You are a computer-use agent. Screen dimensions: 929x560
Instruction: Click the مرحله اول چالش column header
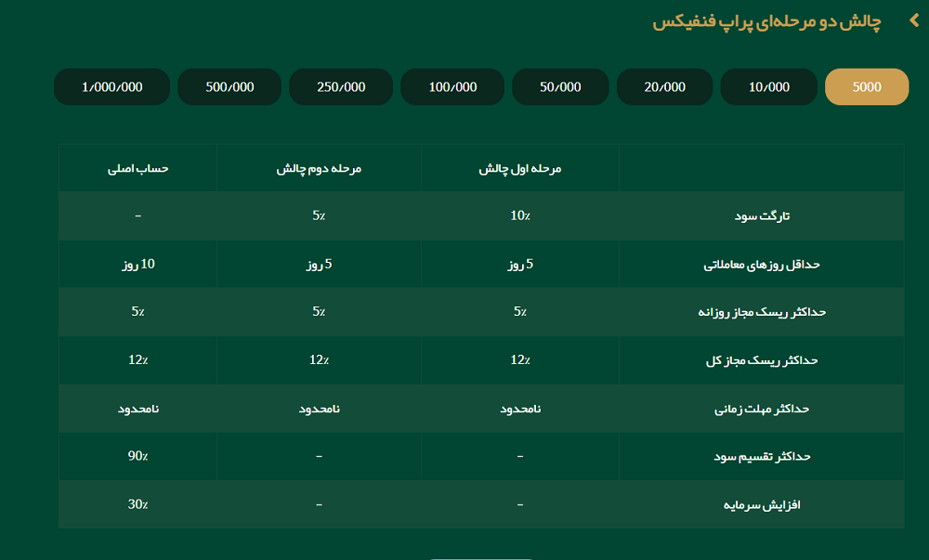[520, 167]
